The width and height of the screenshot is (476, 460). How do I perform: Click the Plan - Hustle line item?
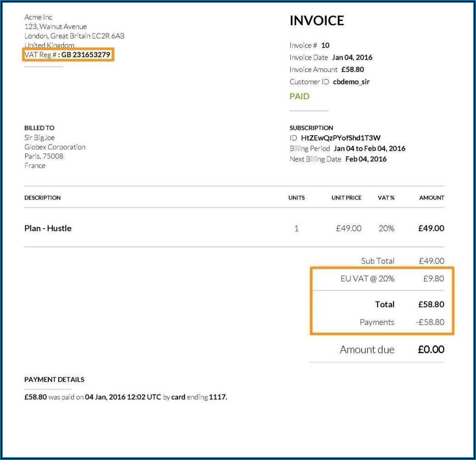pos(48,228)
